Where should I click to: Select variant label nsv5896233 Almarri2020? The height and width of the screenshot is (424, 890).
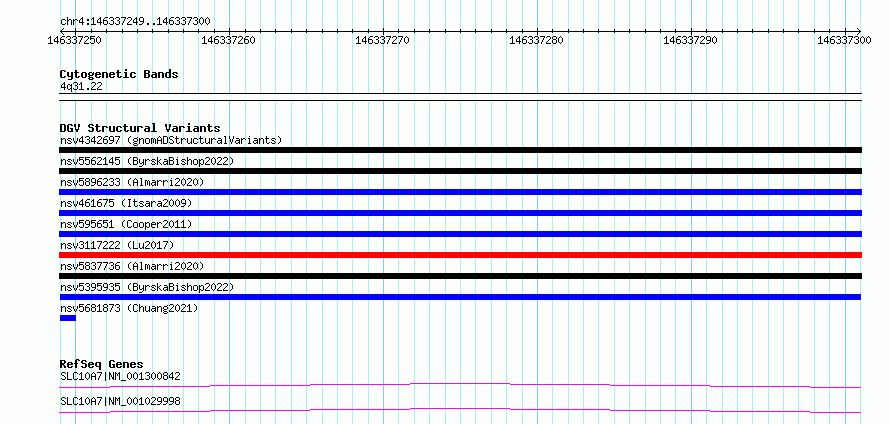pyautogui.click(x=132, y=182)
